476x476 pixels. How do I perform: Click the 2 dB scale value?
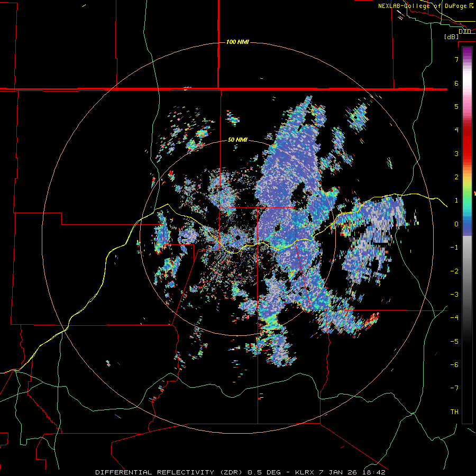tap(456, 177)
